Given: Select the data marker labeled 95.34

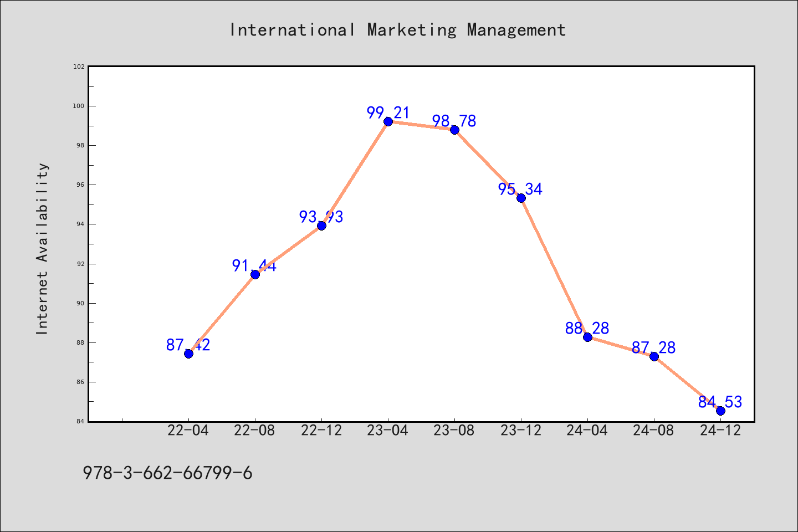Looking at the screenshot, I should pyautogui.click(x=521, y=198).
